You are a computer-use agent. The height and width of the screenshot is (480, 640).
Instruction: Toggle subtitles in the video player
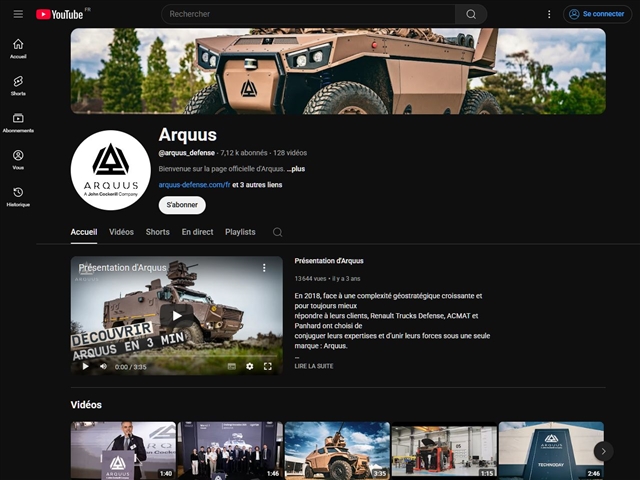click(231, 367)
